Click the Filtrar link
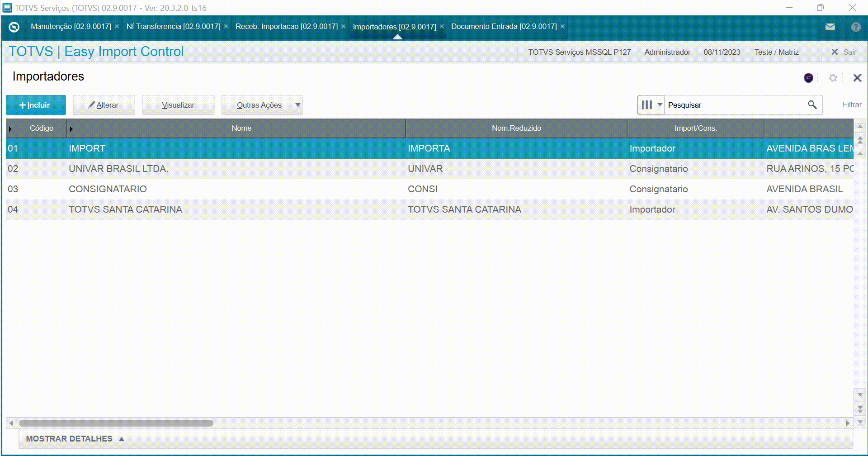This screenshot has height=456, width=868. click(x=852, y=104)
